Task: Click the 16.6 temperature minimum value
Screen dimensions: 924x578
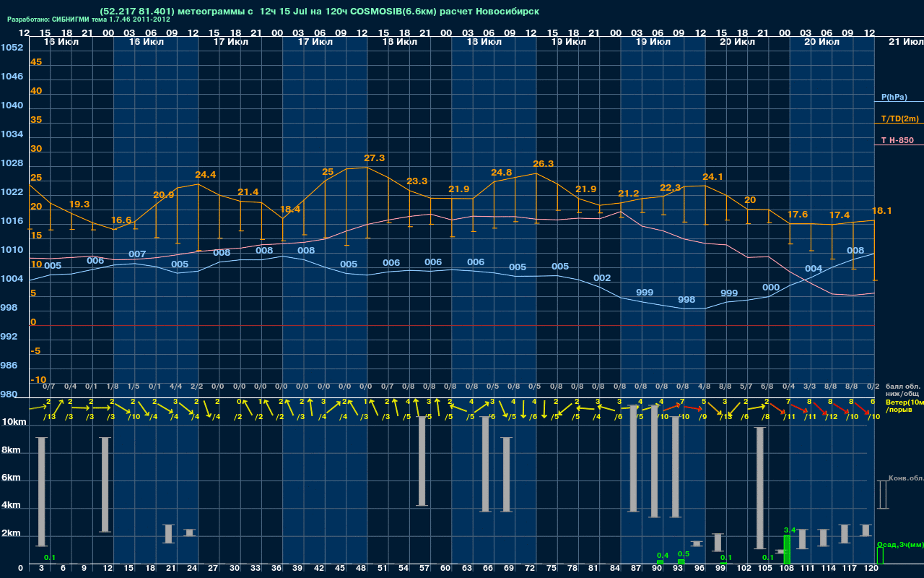Action: pyautogui.click(x=121, y=220)
